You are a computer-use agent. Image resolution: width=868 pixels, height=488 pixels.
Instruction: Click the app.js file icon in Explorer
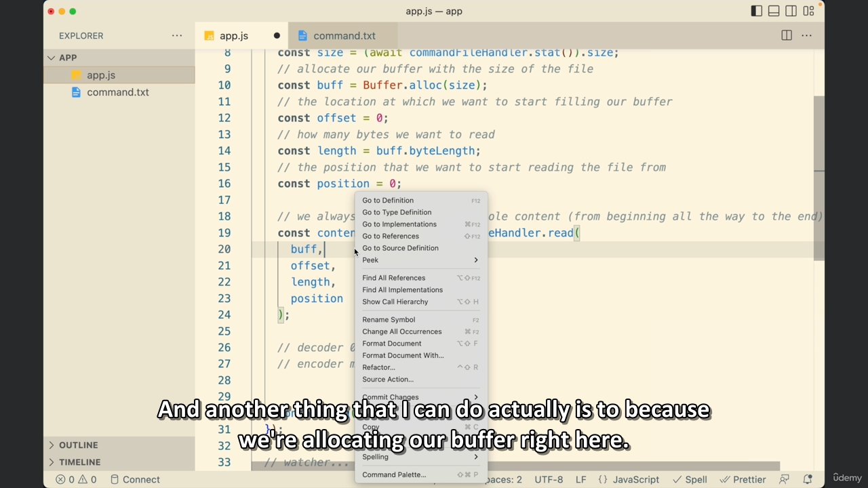click(x=76, y=75)
